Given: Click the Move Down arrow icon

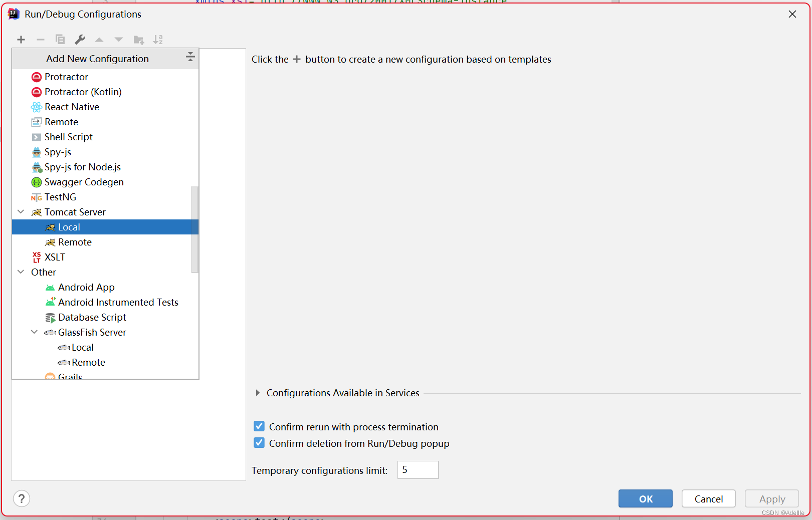Looking at the screenshot, I should coord(119,40).
